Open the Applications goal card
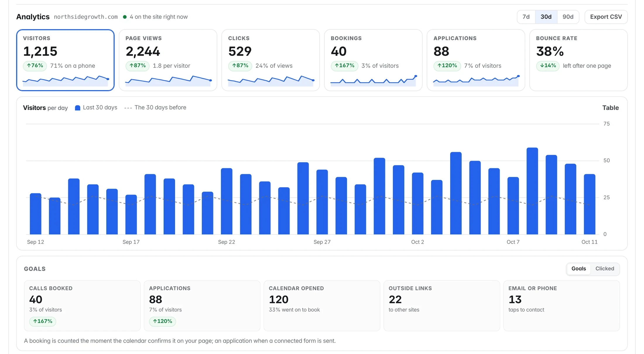Image resolution: width=644 pixels, height=354 pixels. pyautogui.click(x=202, y=306)
